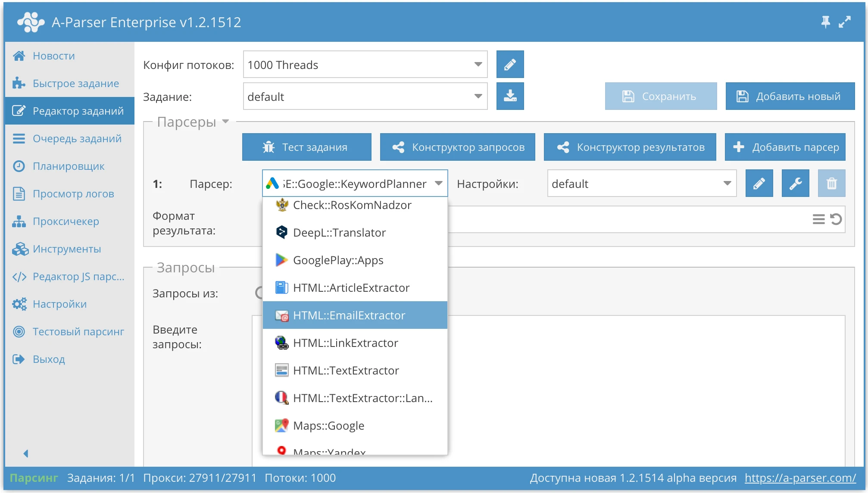
Task: Toggle fullscreen with the expand arrows icon
Action: click(845, 22)
